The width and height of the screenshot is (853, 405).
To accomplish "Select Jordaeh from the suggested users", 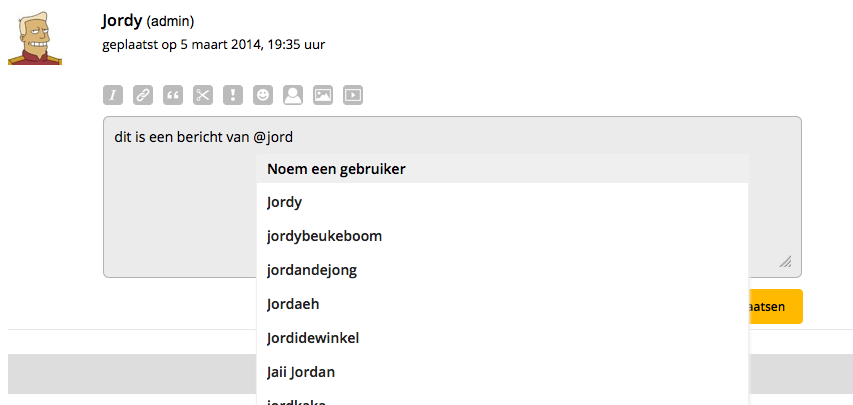I will [294, 304].
